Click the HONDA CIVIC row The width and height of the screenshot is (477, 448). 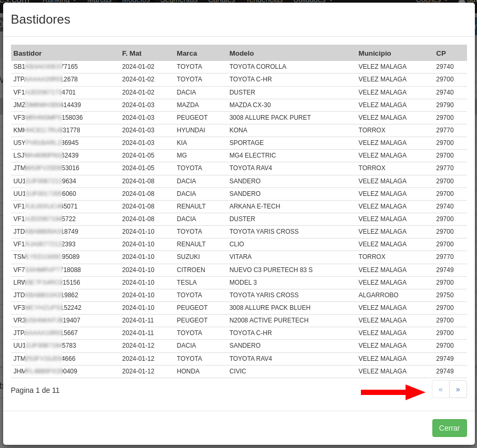tap(237, 371)
